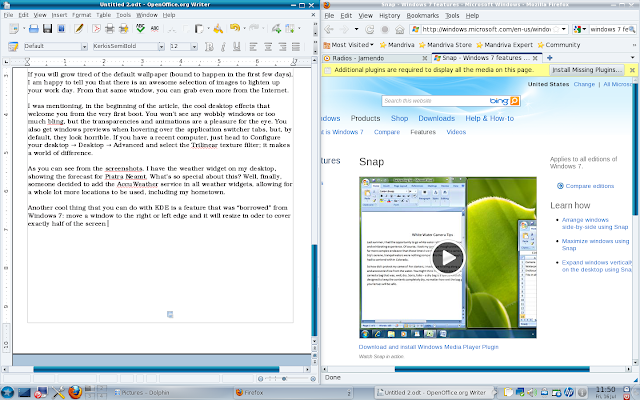Click the Paste clipboard icon

(199, 29)
